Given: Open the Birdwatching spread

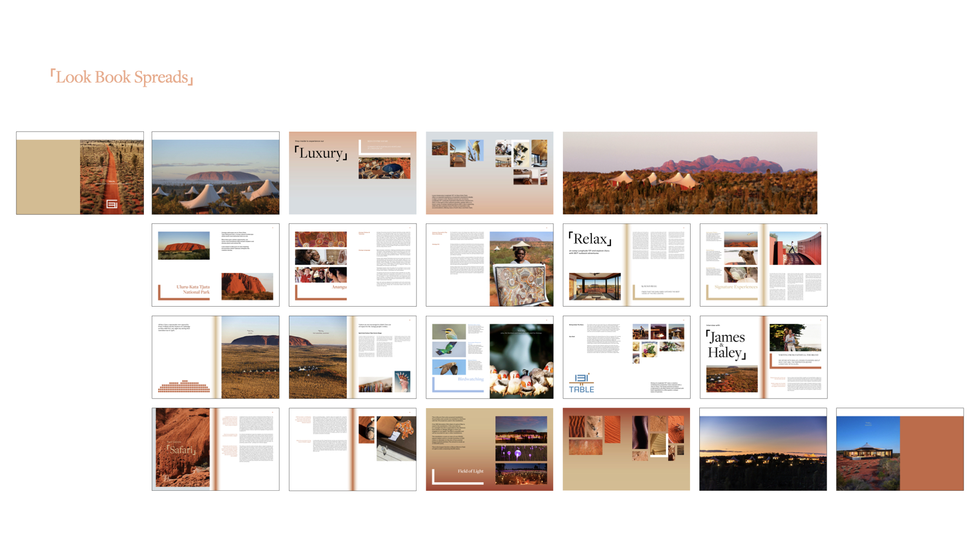Looking at the screenshot, I should coord(489,357).
